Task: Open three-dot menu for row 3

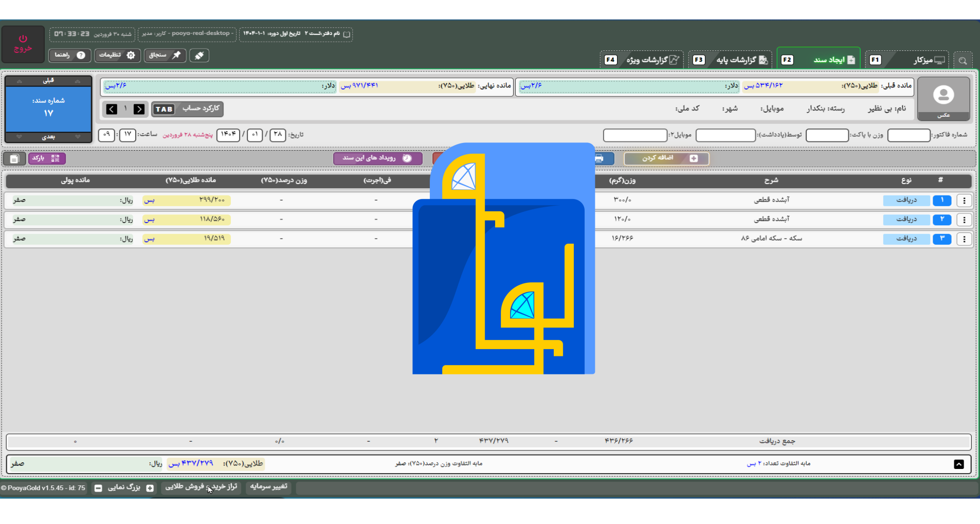Action: [x=964, y=239]
